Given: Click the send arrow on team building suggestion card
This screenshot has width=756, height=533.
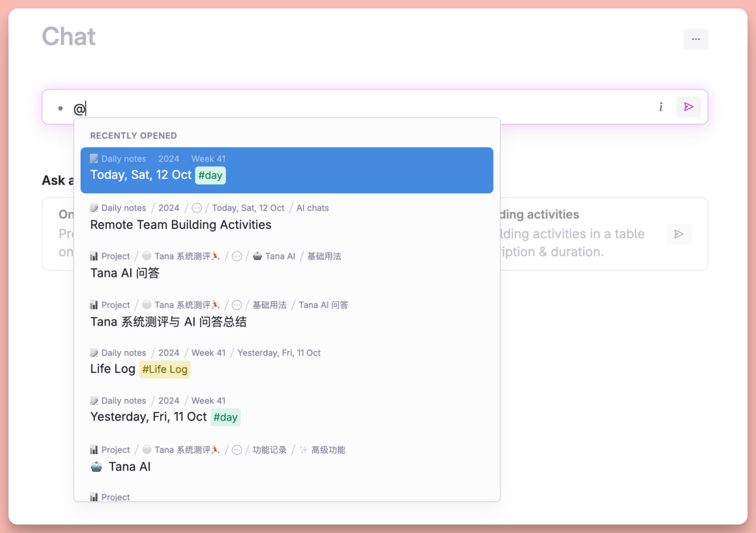Looking at the screenshot, I should (679, 234).
